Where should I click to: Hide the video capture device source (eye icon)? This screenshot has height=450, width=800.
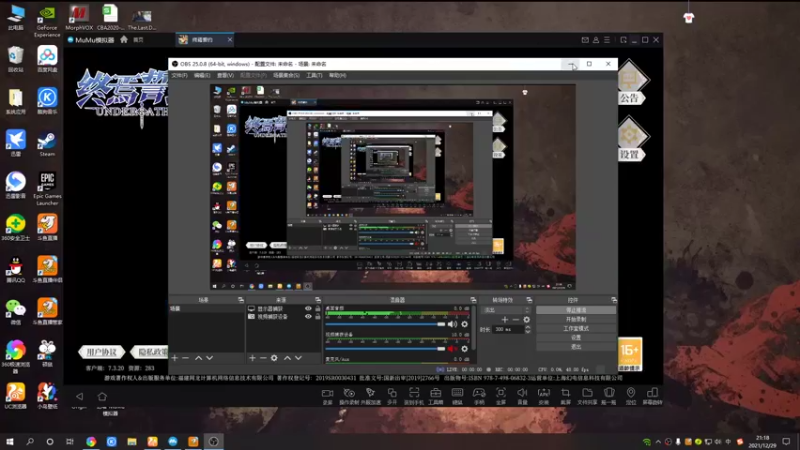click(x=308, y=316)
